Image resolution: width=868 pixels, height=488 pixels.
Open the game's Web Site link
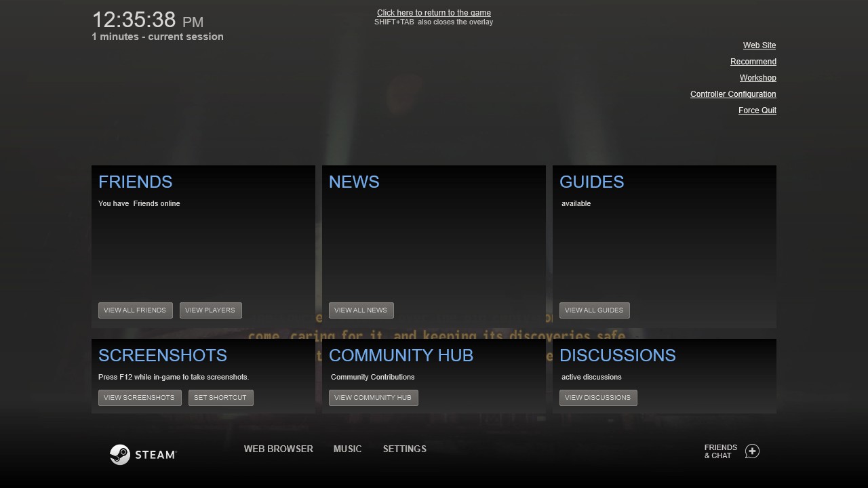(759, 45)
